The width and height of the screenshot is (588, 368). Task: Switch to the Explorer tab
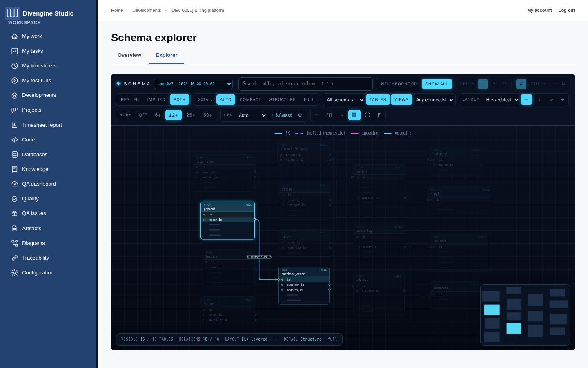[x=167, y=55]
